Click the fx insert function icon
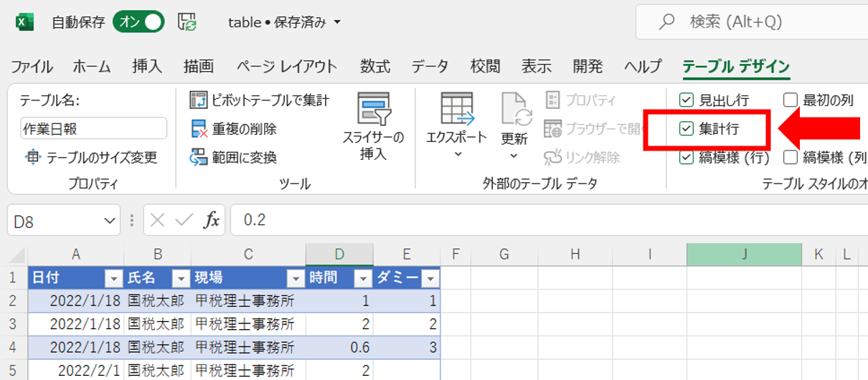This screenshot has height=380, width=868. pyautogui.click(x=212, y=220)
